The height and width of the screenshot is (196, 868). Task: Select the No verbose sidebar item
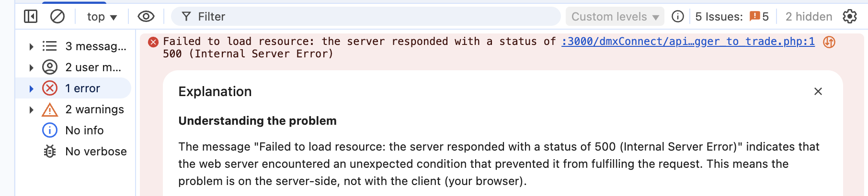(x=96, y=152)
